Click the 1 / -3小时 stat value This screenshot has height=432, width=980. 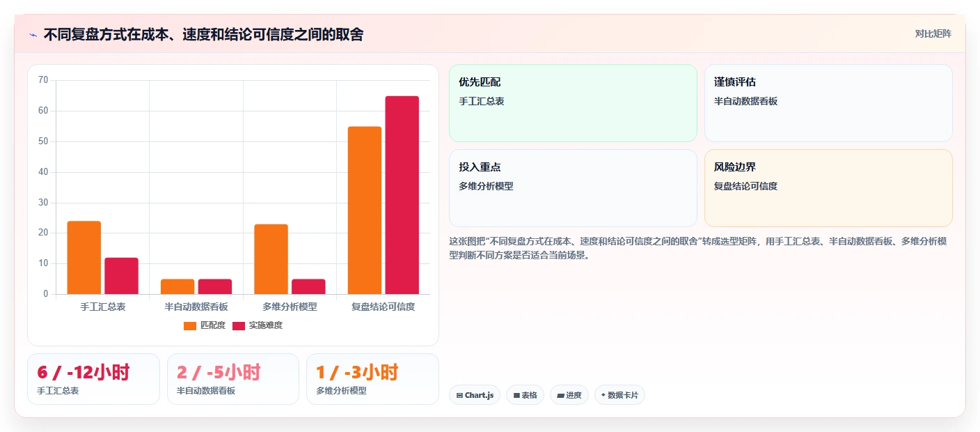[357, 372]
